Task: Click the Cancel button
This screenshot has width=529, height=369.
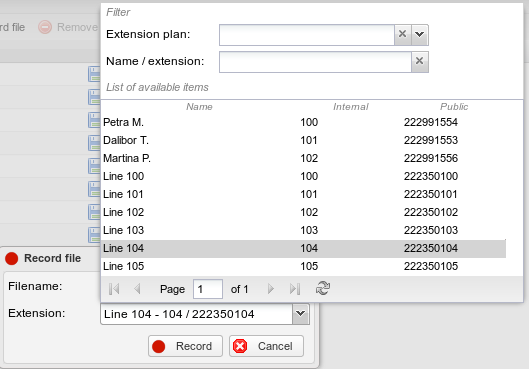Action: coord(266,346)
